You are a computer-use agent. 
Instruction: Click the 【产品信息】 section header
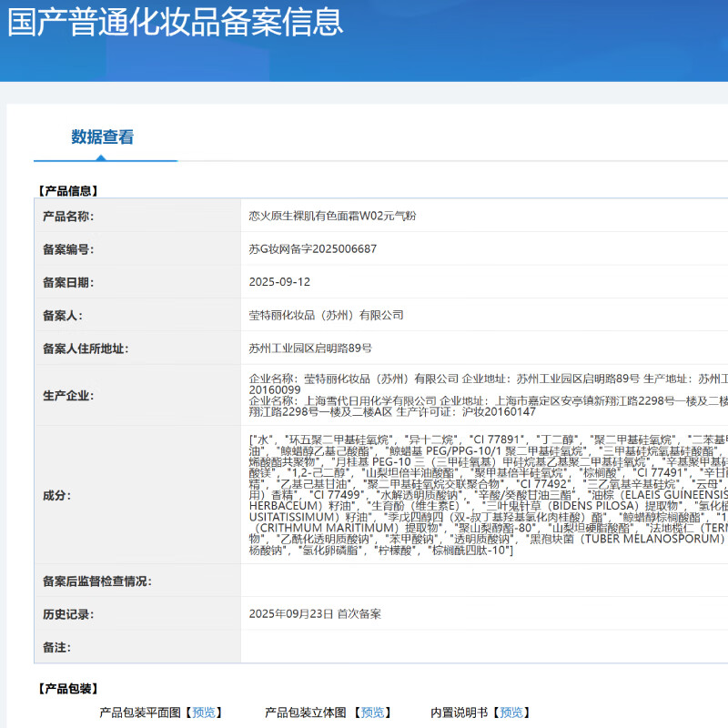coord(66,191)
